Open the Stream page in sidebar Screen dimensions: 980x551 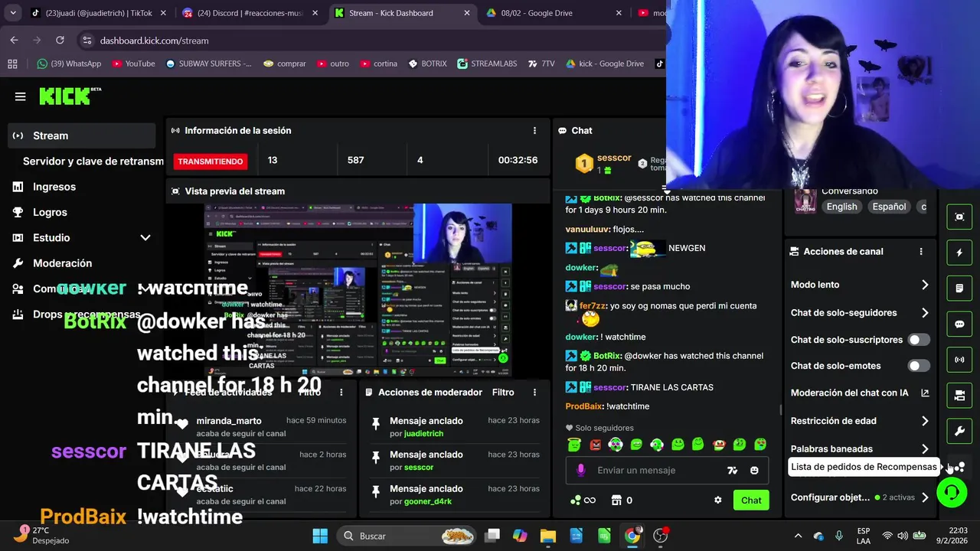[x=82, y=135]
